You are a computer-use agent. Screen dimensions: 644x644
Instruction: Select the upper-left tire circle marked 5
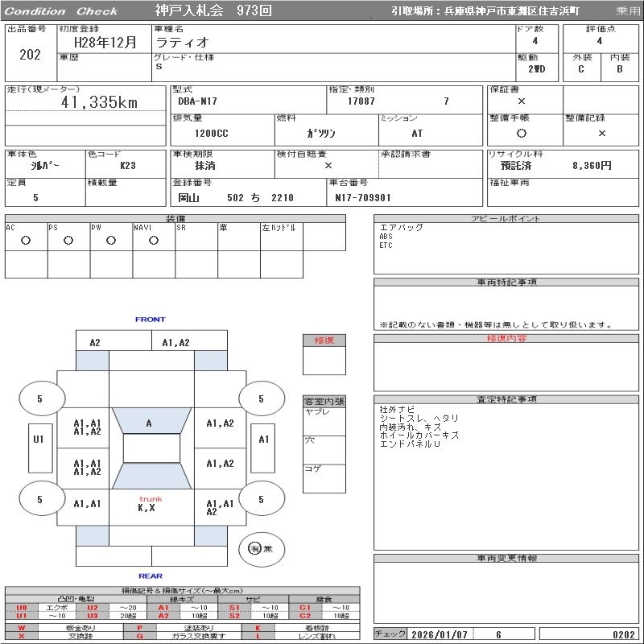click(x=40, y=398)
